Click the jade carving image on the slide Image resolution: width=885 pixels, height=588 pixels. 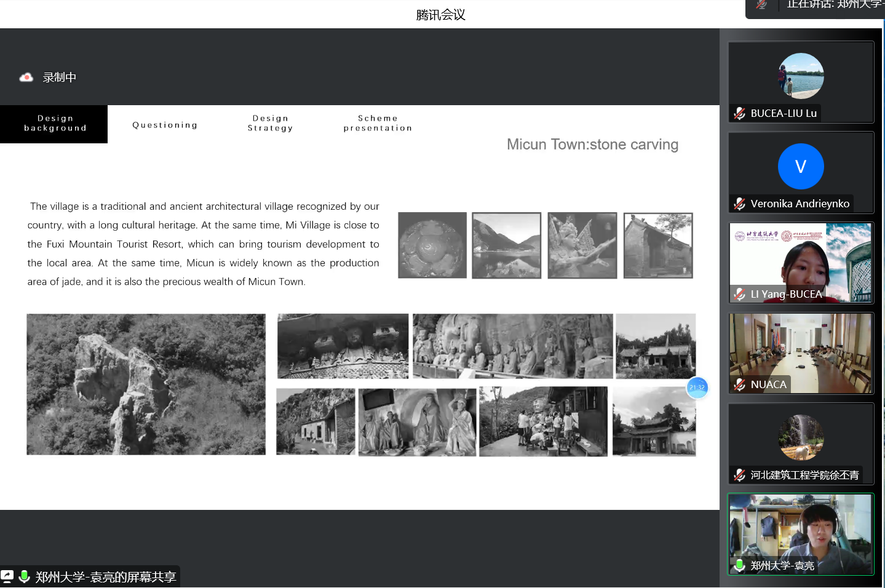coord(432,245)
